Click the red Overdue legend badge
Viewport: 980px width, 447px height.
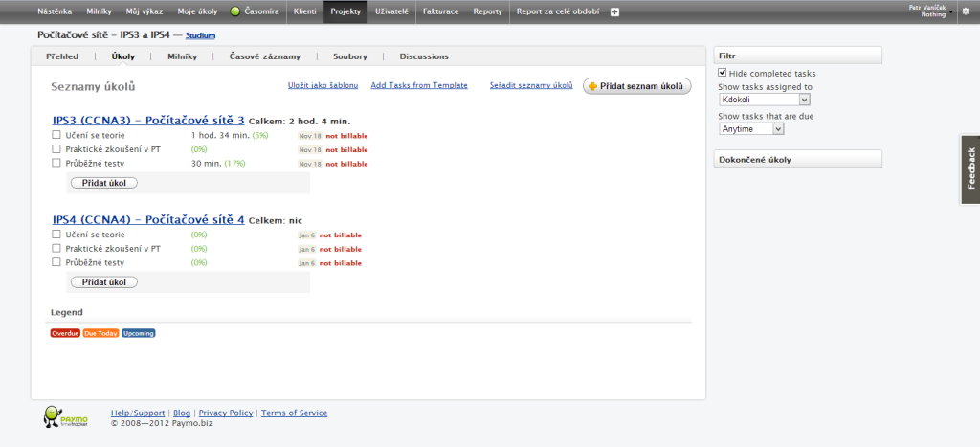coord(65,333)
